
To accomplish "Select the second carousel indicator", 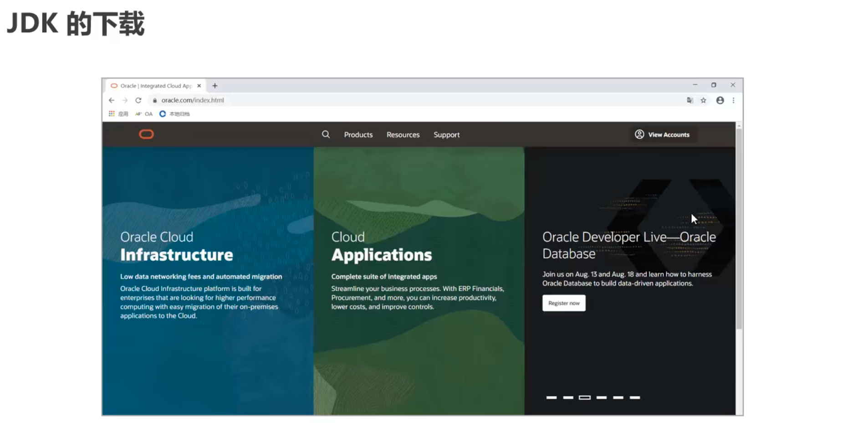I will (568, 398).
